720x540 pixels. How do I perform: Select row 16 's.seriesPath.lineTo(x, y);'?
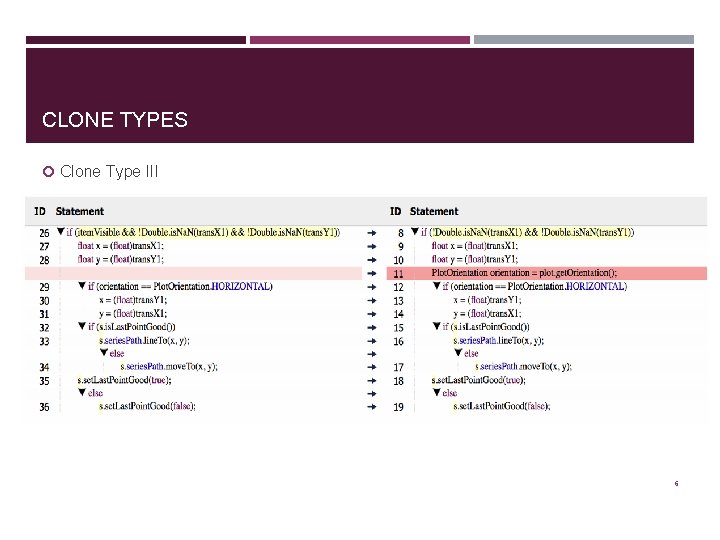pyautogui.click(x=499, y=340)
